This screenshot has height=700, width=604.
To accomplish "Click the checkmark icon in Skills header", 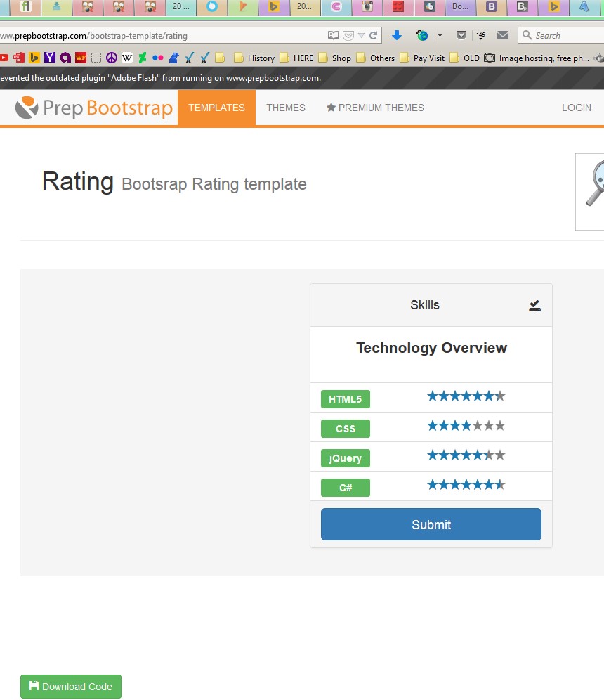I will (534, 305).
